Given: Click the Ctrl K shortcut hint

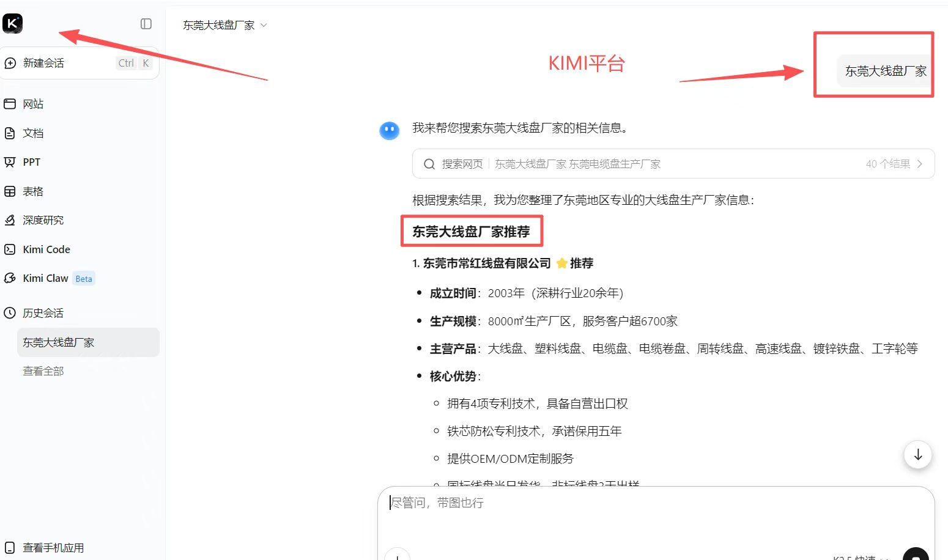Looking at the screenshot, I should click(x=135, y=63).
